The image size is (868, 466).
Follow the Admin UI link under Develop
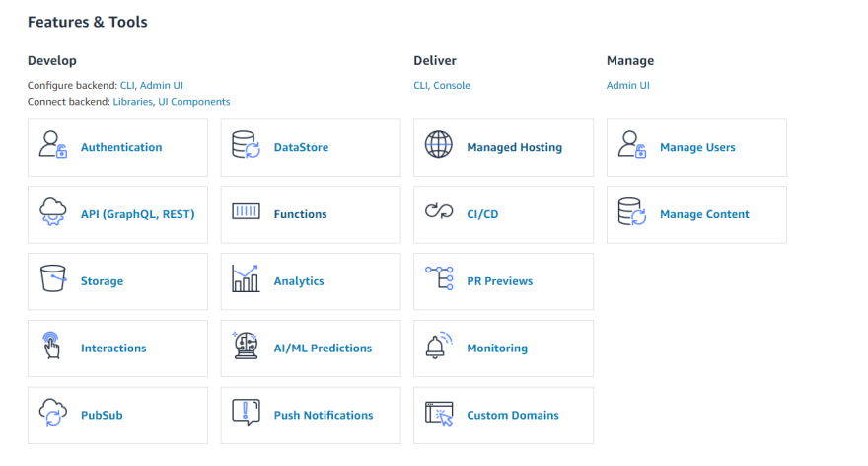[161, 85]
